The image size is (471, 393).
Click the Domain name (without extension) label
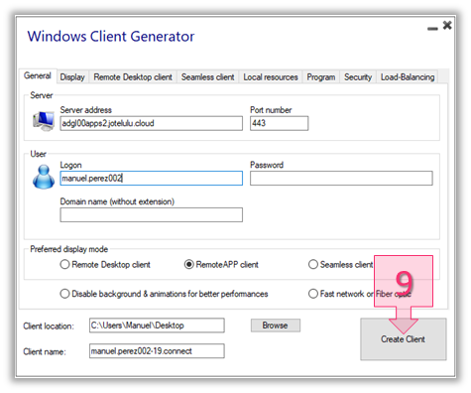(117, 202)
